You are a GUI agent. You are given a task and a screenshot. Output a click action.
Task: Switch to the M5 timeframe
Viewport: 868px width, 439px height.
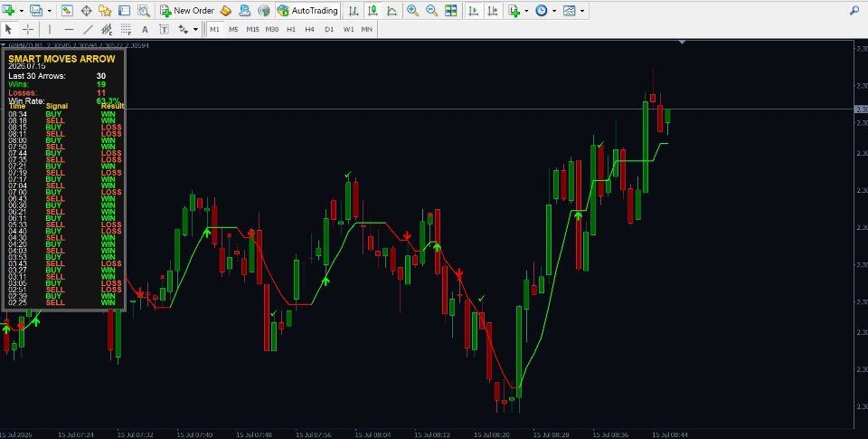pyautogui.click(x=233, y=29)
